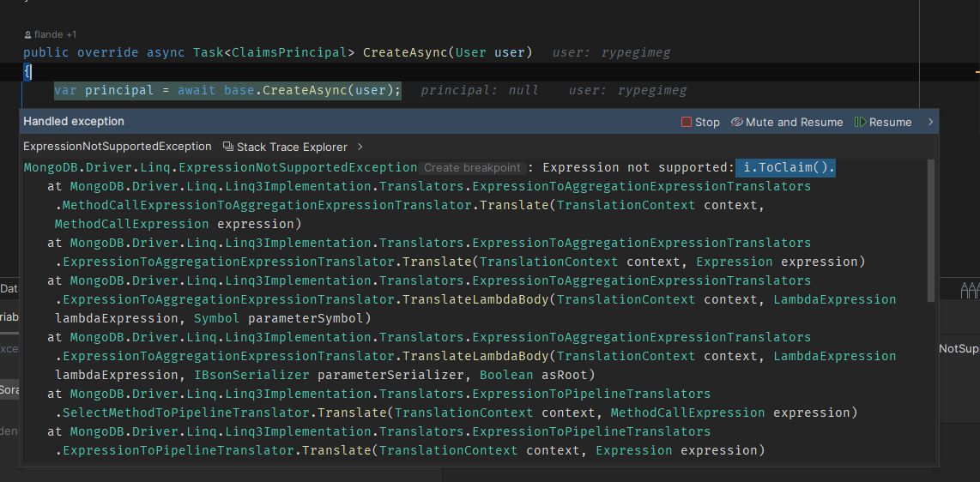Click the red Stop icon
Viewport: 980px width, 482px height.
[x=687, y=123]
